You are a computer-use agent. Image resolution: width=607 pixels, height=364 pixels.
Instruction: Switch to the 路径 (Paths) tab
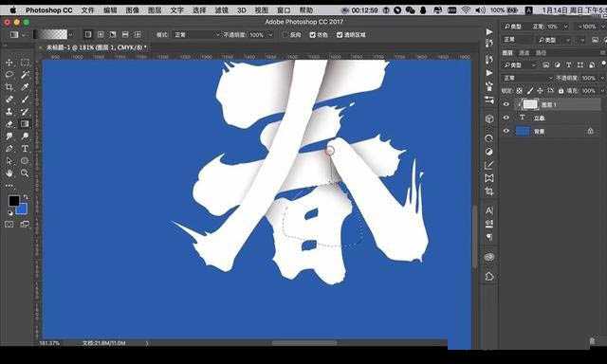[x=541, y=52]
